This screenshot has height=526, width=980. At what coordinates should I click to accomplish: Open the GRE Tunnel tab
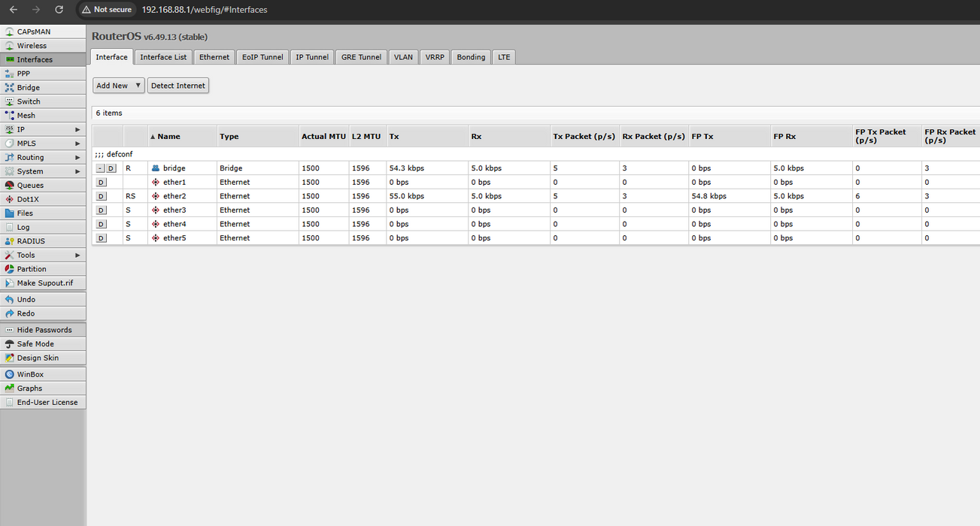pyautogui.click(x=361, y=57)
